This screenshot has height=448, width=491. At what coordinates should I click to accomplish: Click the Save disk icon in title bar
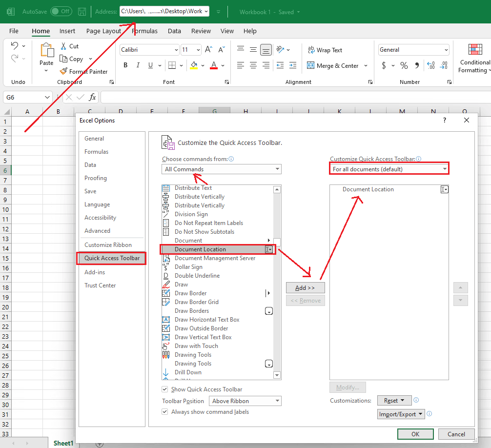click(x=82, y=12)
